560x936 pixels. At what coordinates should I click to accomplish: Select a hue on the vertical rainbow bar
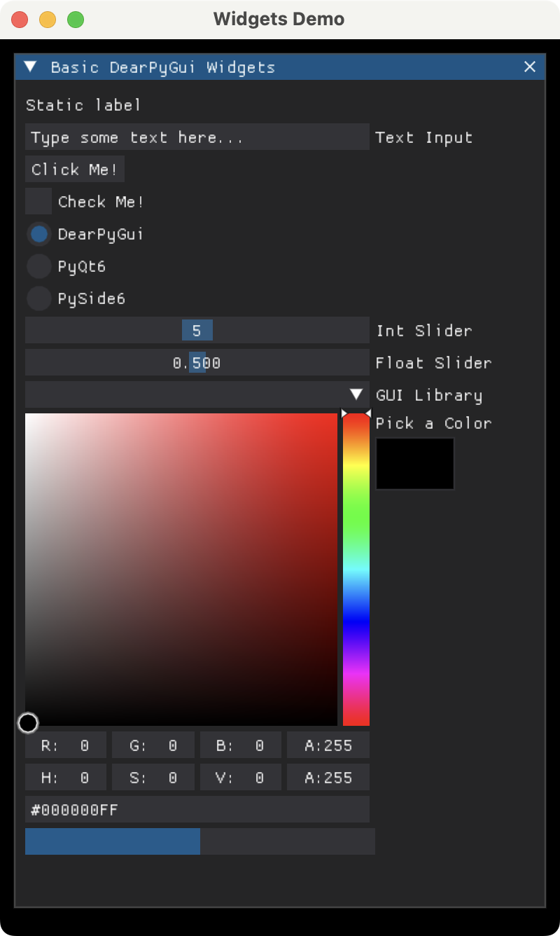[x=356, y=567]
